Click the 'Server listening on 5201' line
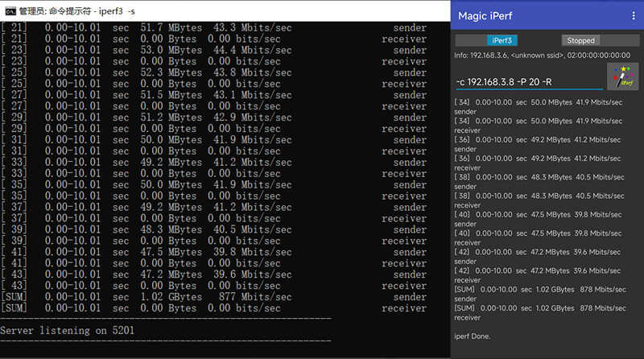This screenshot has width=644, height=359. (x=68, y=330)
